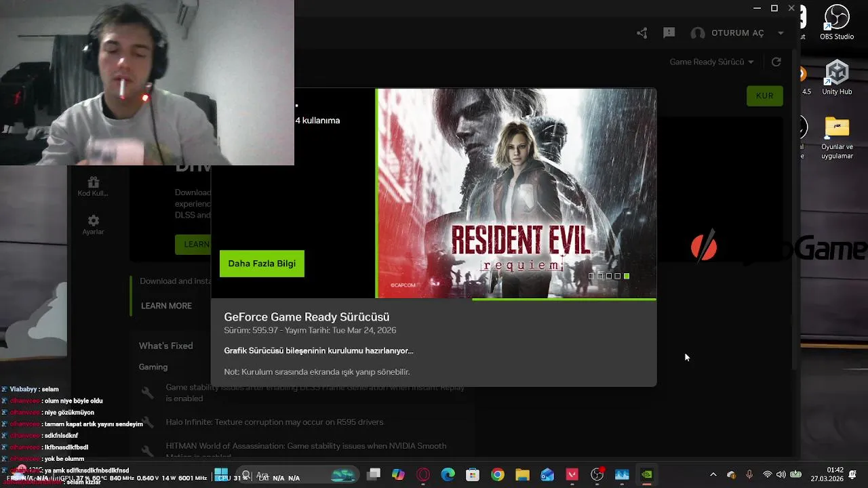Screen dimensions: 868x488
Task: Open OBS icon with red badge in taskbar
Action: pyautogui.click(x=597, y=475)
